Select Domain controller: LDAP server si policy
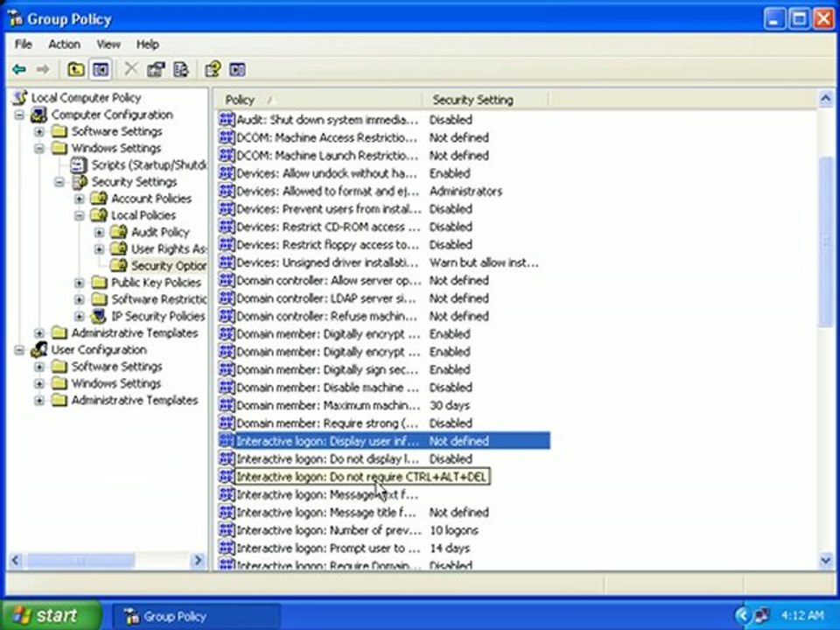 point(384,298)
